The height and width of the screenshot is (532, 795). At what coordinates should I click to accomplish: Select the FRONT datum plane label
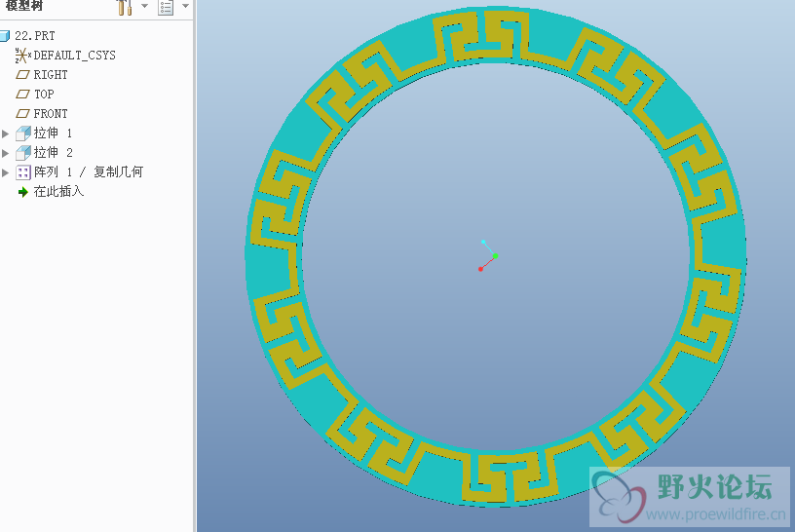pyautogui.click(x=51, y=114)
